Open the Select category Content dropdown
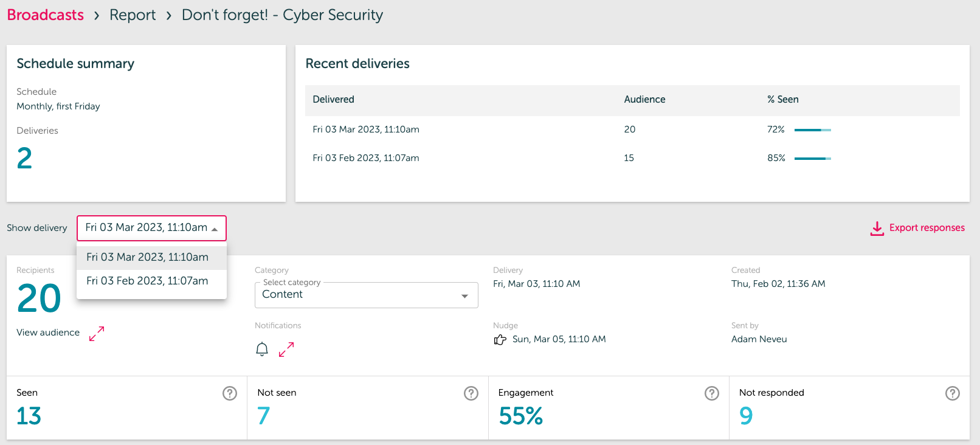The height and width of the screenshot is (445, 980). pos(367,295)
